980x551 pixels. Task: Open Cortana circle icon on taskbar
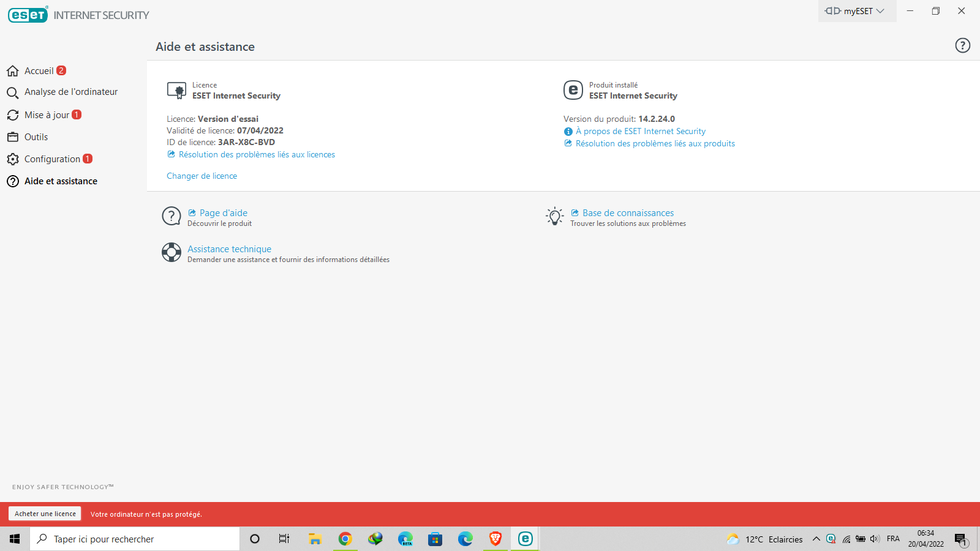tap(255, 539)
